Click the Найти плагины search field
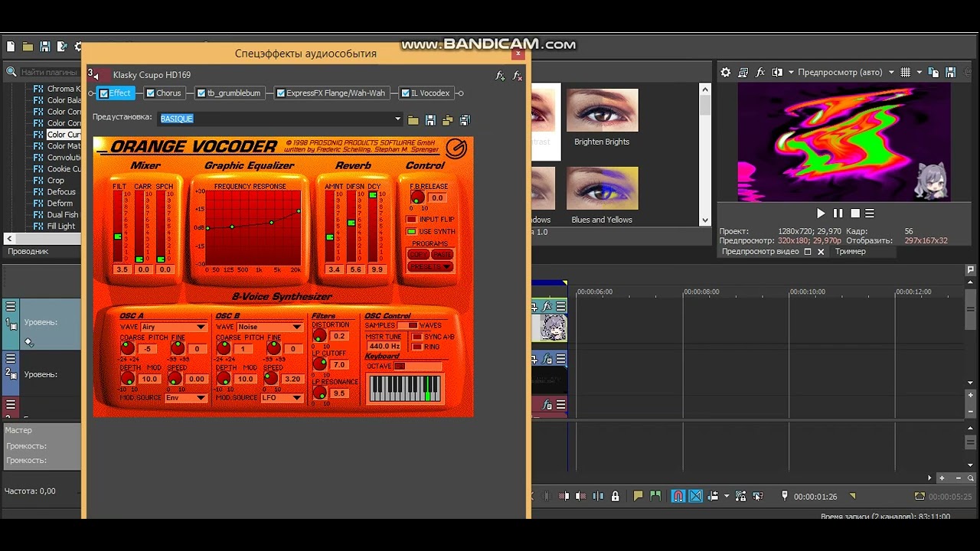 (x=49, y=73)
